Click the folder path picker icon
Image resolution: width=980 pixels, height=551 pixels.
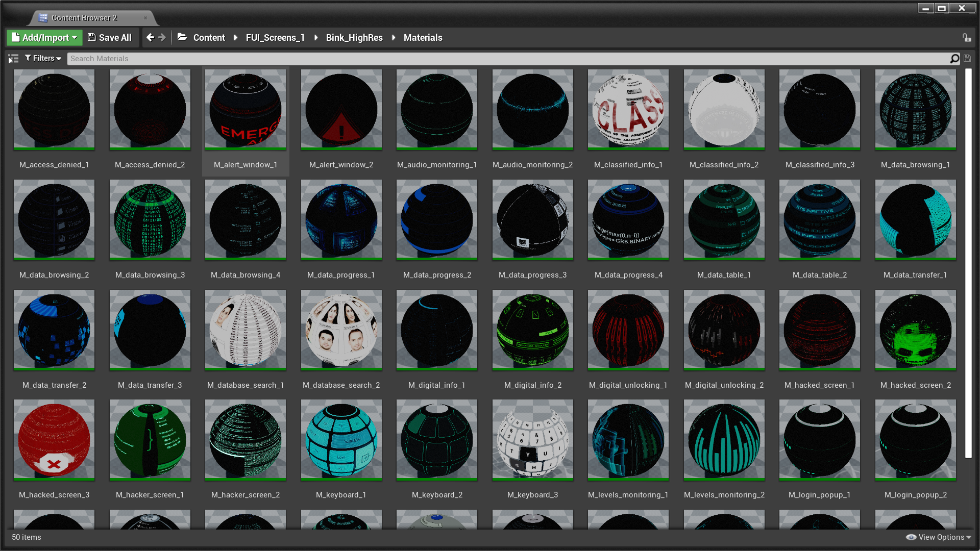coord(182,37)
